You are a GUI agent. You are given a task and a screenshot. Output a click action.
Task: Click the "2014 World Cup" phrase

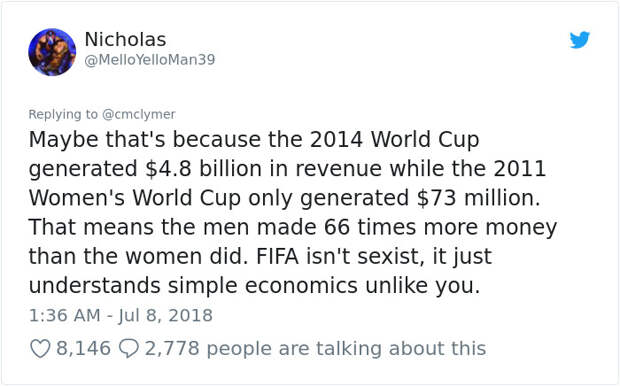394,140
